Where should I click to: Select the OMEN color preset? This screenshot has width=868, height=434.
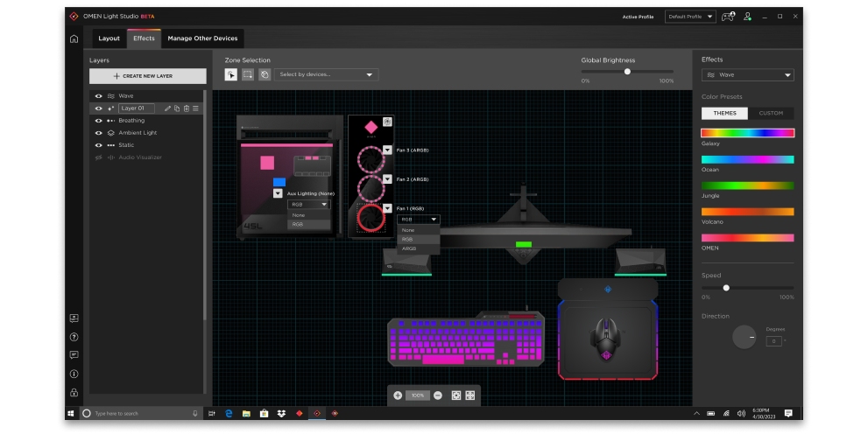[747, 238]
